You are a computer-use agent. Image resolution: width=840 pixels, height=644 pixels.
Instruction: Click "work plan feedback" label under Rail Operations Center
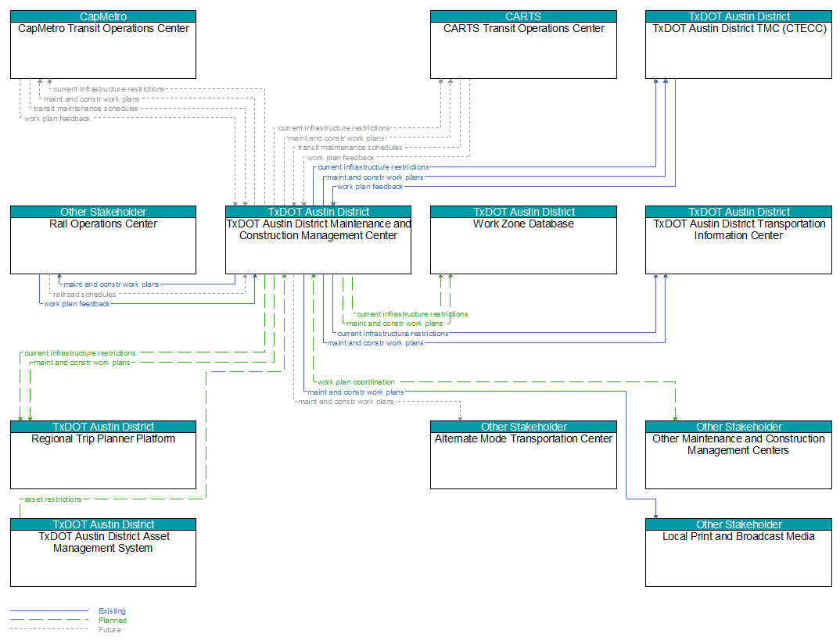click(x=77, y=304)
